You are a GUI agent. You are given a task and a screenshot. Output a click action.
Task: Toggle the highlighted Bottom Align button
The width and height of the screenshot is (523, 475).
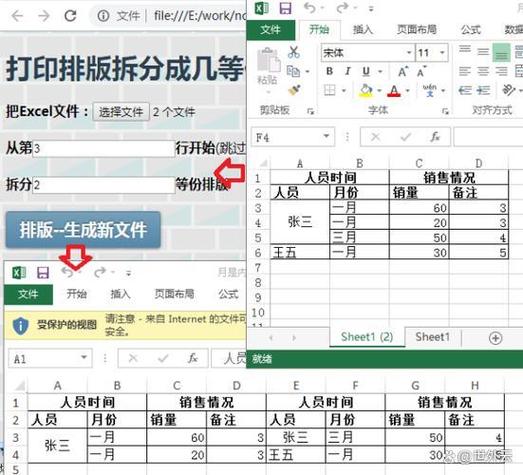[x=501, y=52]
